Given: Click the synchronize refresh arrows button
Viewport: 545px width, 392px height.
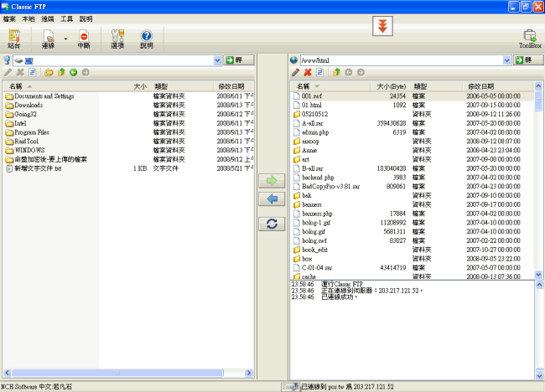Looking at the screenshot, I should (271, 224).
